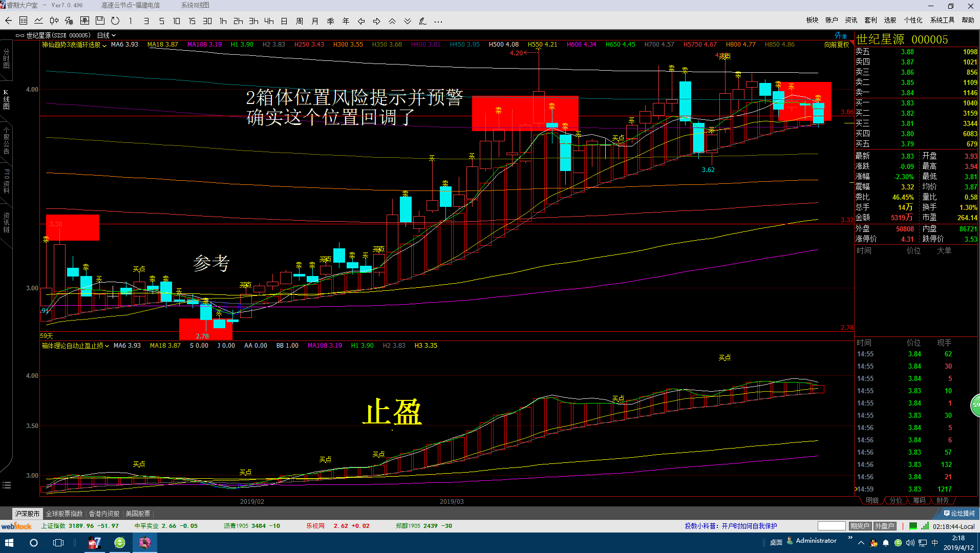Open the drawing pen tool
The height and width of the screenshot is (553, 980).
click(x=422, y=21)
